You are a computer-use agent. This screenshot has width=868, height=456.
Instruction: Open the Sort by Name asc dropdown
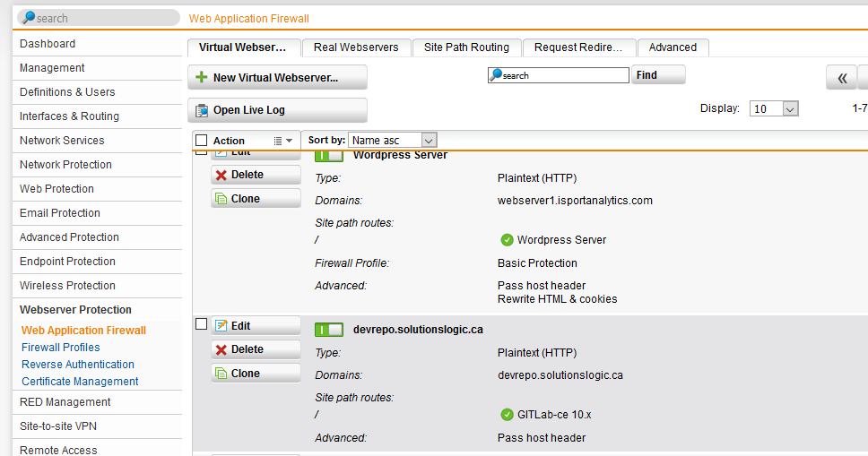[x=393, y=140]
